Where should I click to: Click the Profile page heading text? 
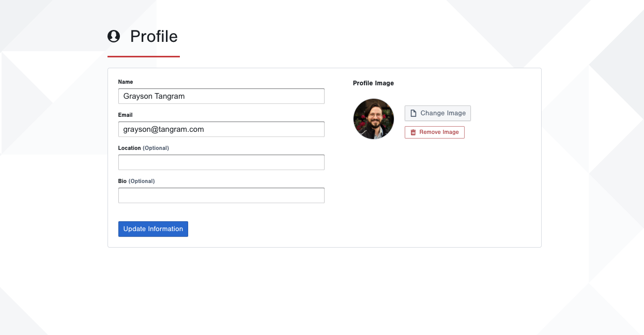pos(154,36)
